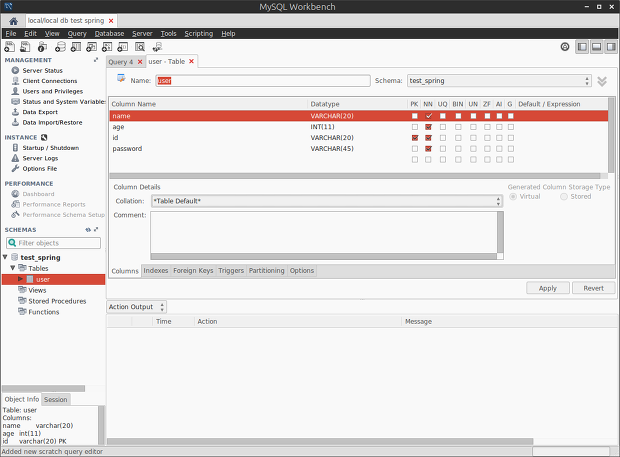The height and width of the screenshot is (457, 620).
Task: Open the Database menu
Action: [109, 34]
